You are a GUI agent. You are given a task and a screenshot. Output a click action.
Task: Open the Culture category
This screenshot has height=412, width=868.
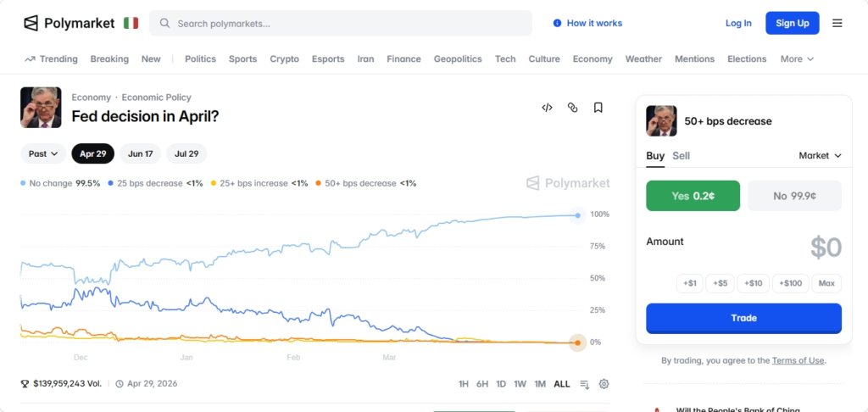tap(544, 58)
